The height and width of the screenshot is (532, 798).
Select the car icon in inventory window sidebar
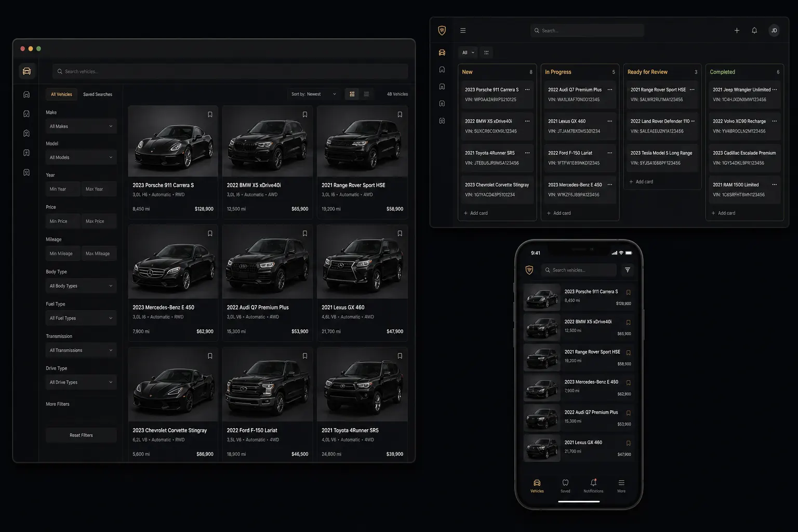tap(27, 71)
